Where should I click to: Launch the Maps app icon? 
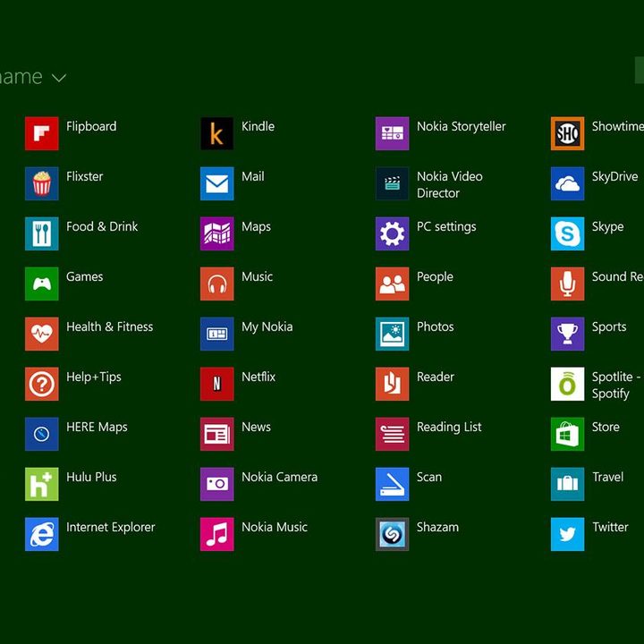(x=216, y=233)
